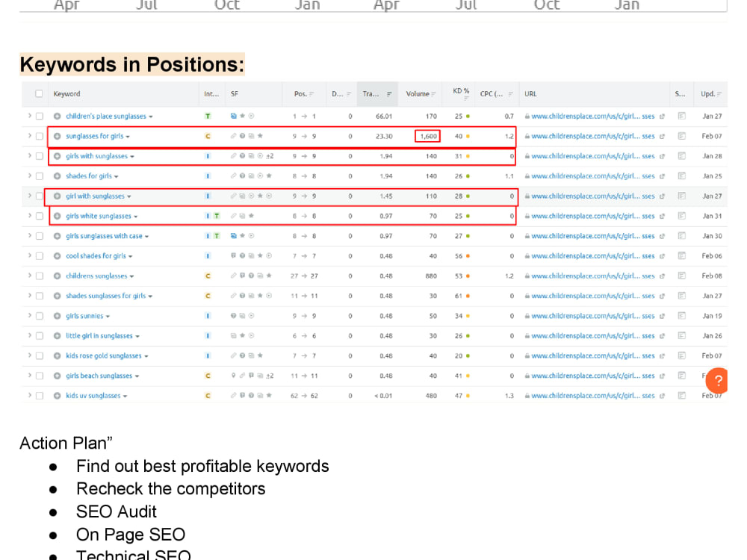The width and height of the screenshot is (747, 560).
Task: Sort by Position column filter icon
Action: tap(311, 94)
